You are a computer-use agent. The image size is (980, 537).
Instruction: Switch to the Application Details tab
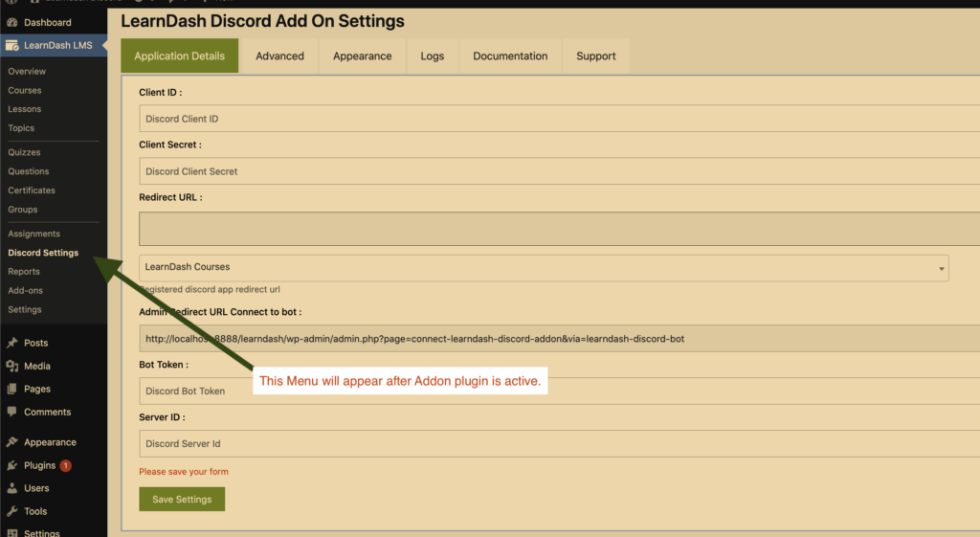click(179, 56)
